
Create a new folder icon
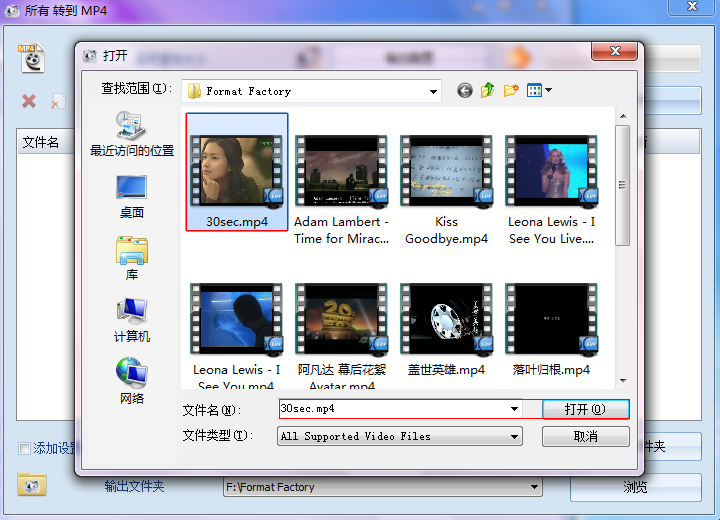[511, 90]
